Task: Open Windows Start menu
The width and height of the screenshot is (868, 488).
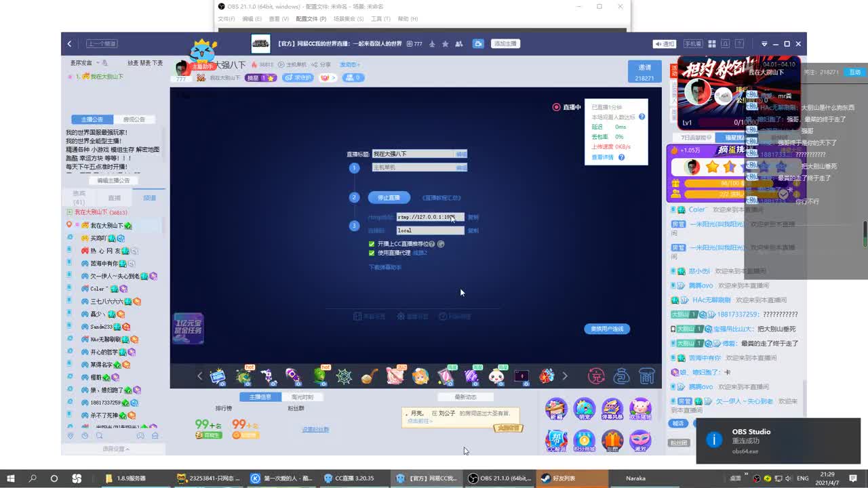Action: pyautogui.click(x=10, y=479)
